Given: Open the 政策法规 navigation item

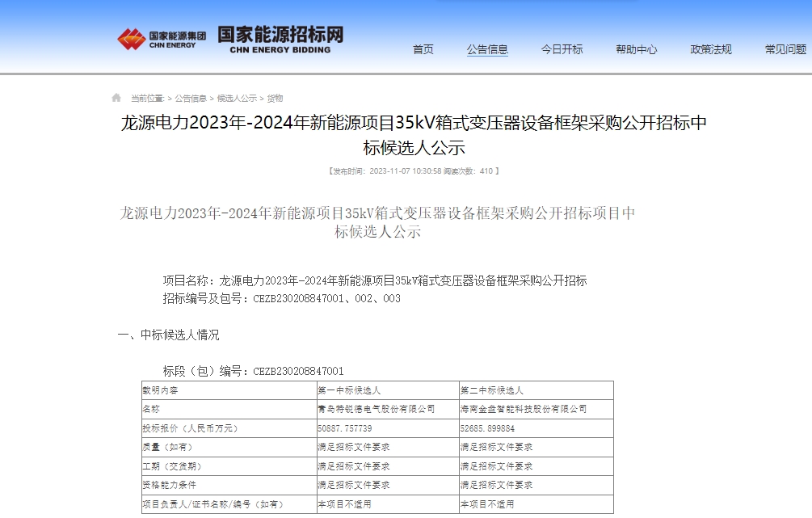Looking at the screenshot, I should pyautogui.click(x=710, y=48).
